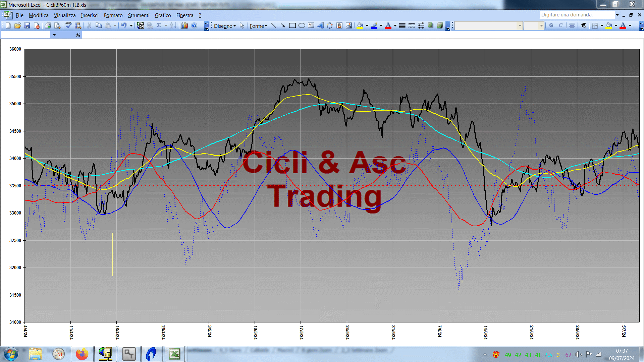
Task: Click the Print icon
Action: 48,25
